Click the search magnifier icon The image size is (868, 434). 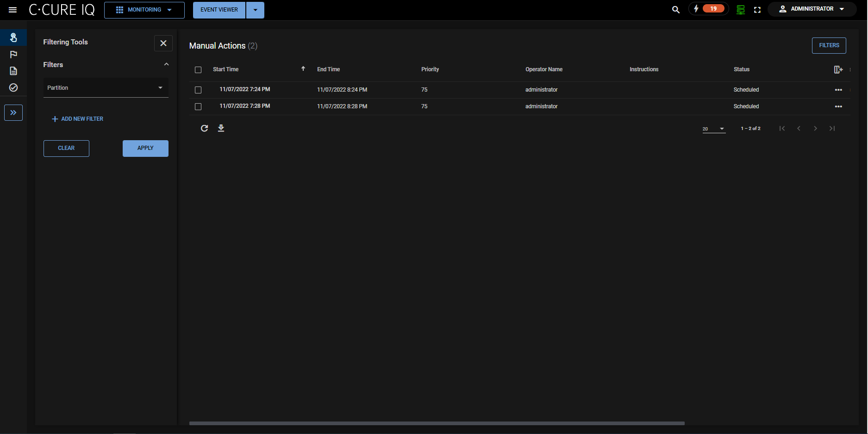tap(675, 10)
